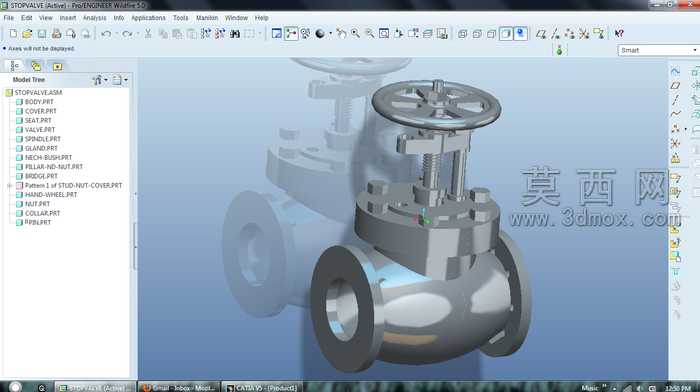Launch the View Manager
This screenshot has width=700, height=392.
coord(442,33)
